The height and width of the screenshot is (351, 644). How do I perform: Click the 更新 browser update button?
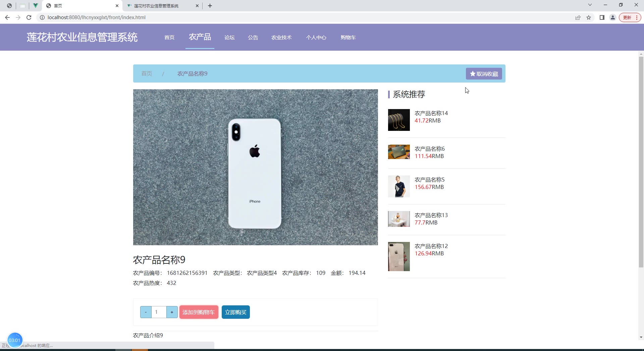pyautogui.click(x=630, y=17)
